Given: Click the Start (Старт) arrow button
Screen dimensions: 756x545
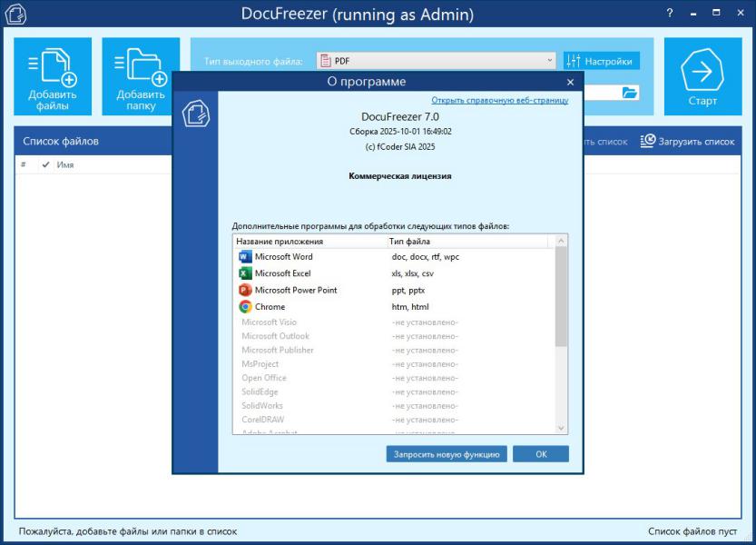Looking at the screenshot, I should 702,76.
